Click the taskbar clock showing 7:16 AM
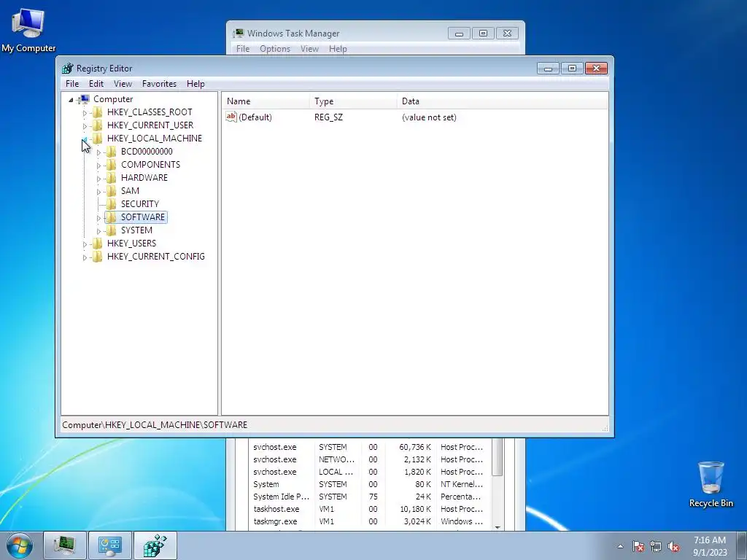 click(710, 546)
